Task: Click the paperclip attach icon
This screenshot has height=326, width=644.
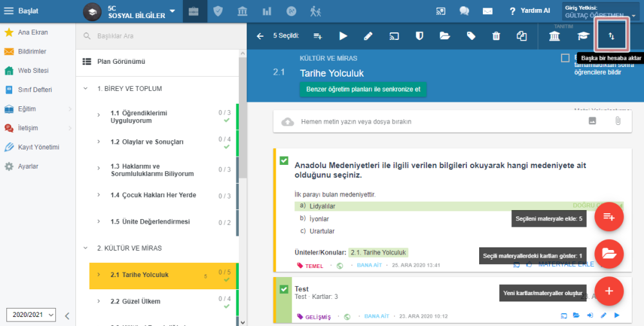Action: point(618,121)
